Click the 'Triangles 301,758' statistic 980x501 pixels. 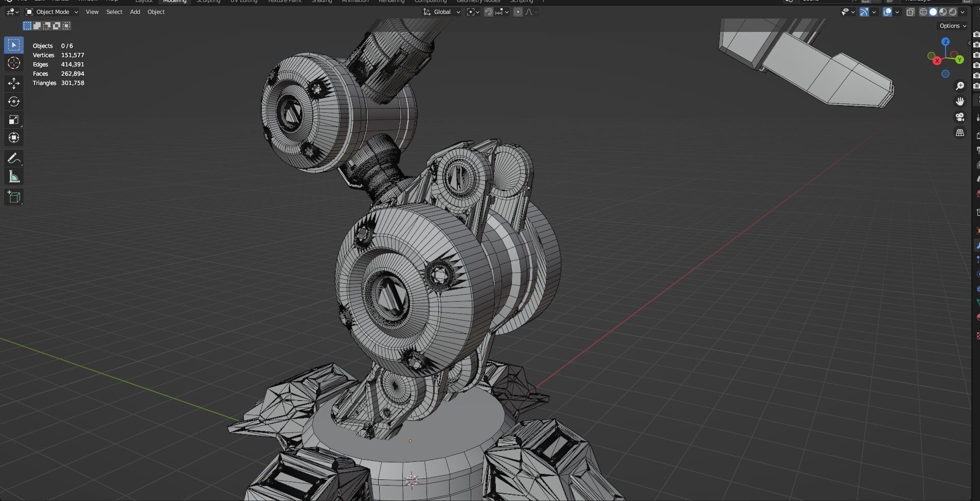pos(58,83)
